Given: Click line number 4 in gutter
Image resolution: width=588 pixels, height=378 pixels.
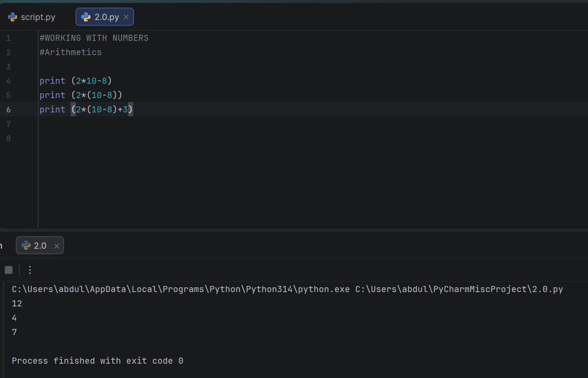Looking at the screenshot, I should (9, 81).
